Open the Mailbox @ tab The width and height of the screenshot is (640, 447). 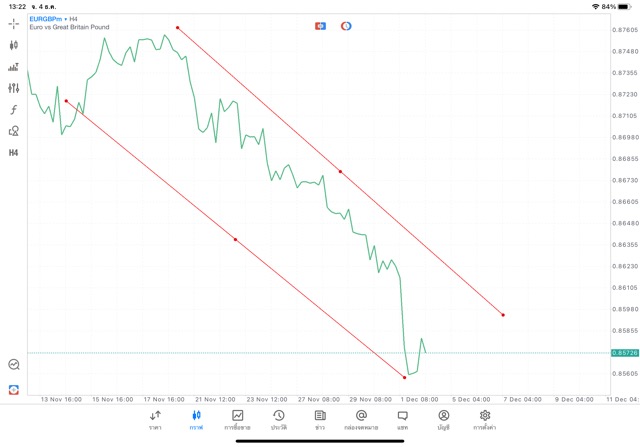361,420
